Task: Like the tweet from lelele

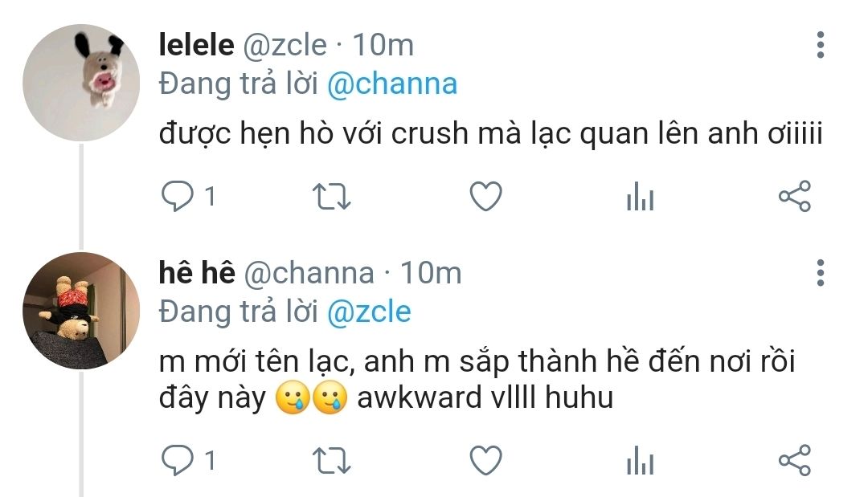Action: coord(485,197)
